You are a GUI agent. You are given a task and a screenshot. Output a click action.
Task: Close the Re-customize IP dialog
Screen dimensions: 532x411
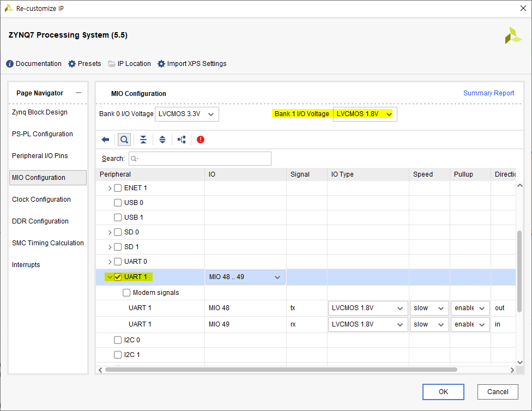tap(523, 8)
